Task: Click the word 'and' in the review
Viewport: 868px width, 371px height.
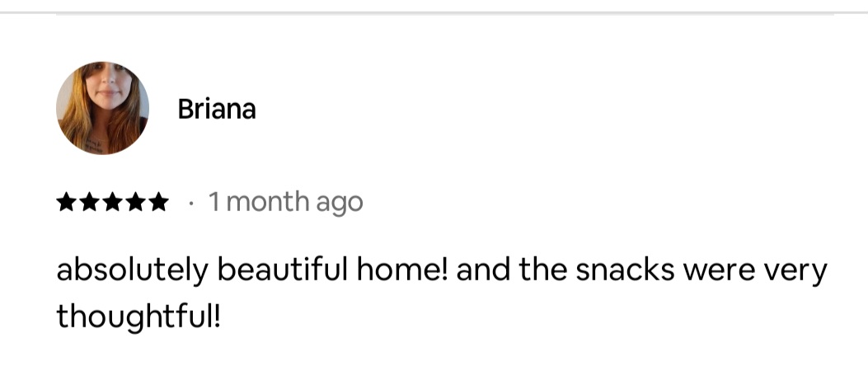Action: point(482,271)
